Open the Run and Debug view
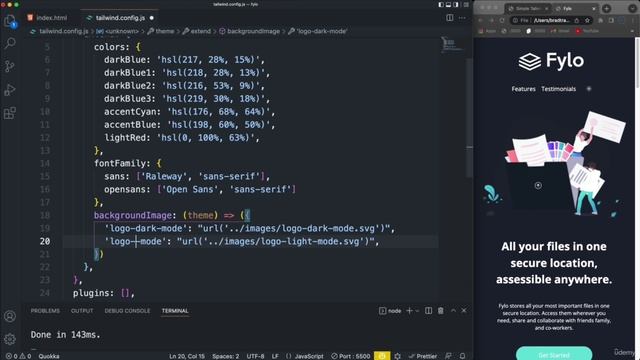The image size is (640, 360). tap(10, 89)
